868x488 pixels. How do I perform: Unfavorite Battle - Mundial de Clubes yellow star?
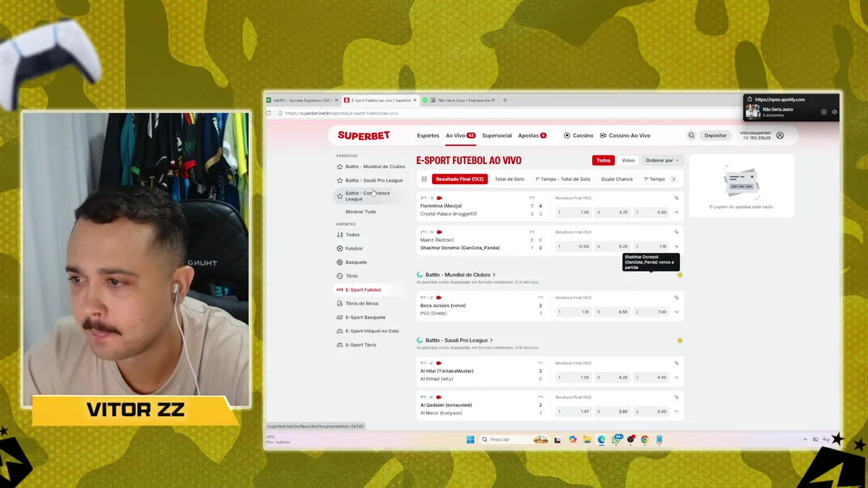pyautogui.click(x=679, y=274)
